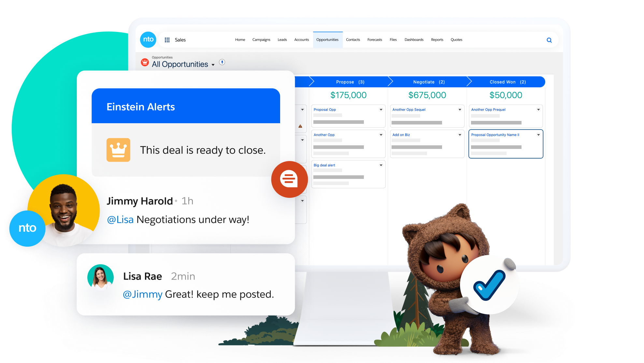The height and width of the screenshot is (363, 644).
Task: Click the @Lisa mention link
Action: (x=120, y=220)
